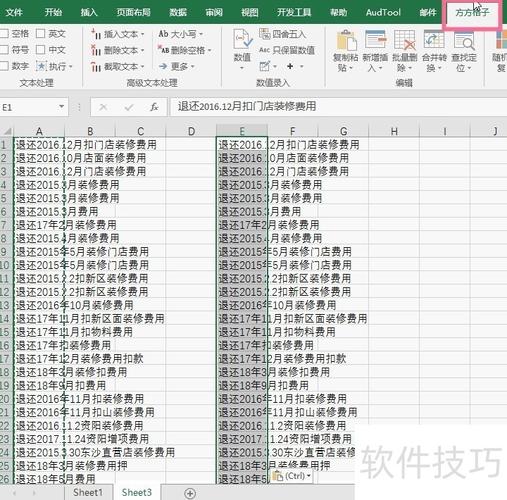Add a new sheet with plus icon
507x500 pixels.
coord(190,493)
